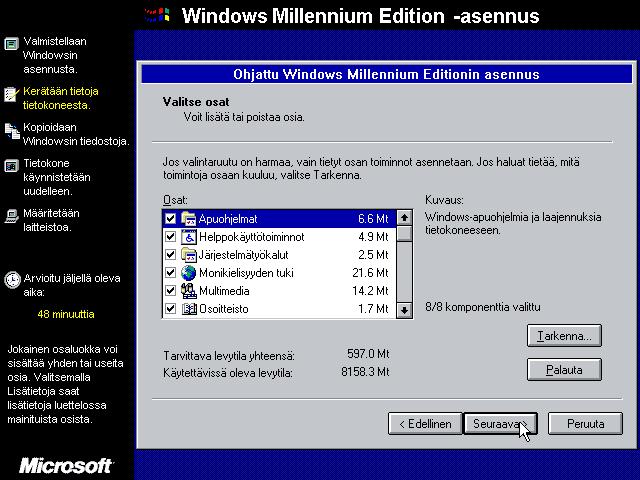Screen dimensions: 640x480
Task: Click the icon beside Kerätään tietoja tietokoneesta
Action: 11,94
